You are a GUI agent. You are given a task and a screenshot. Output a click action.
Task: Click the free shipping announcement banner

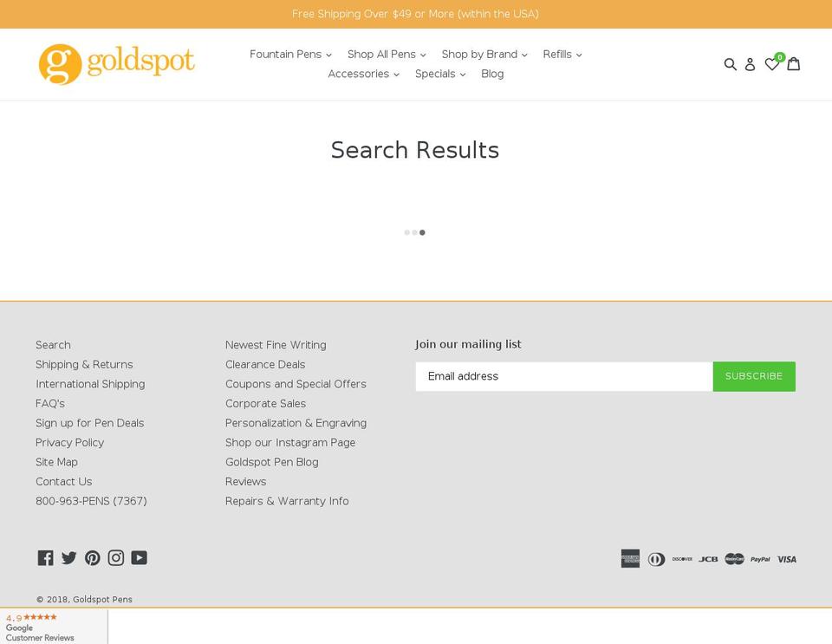point(415,14)
